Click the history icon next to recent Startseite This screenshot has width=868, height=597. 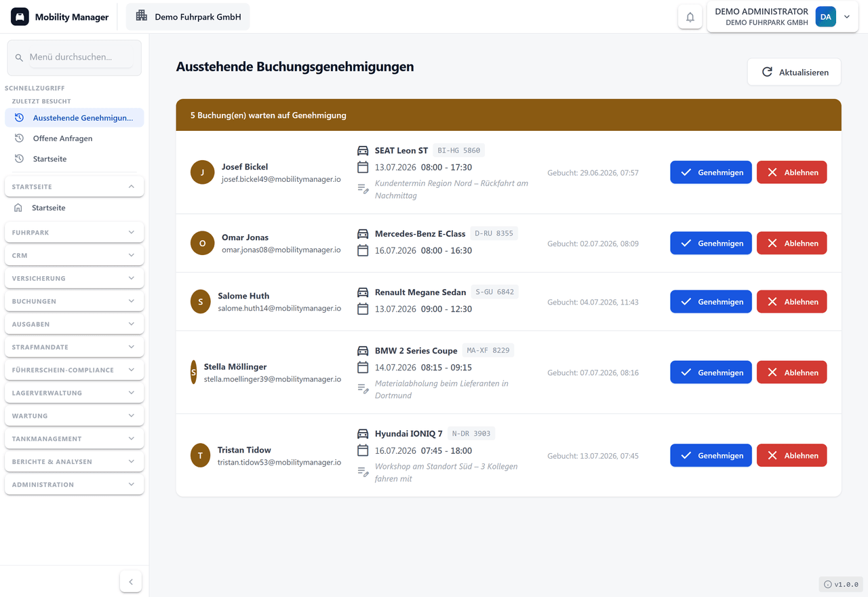[x=19, y=159]
